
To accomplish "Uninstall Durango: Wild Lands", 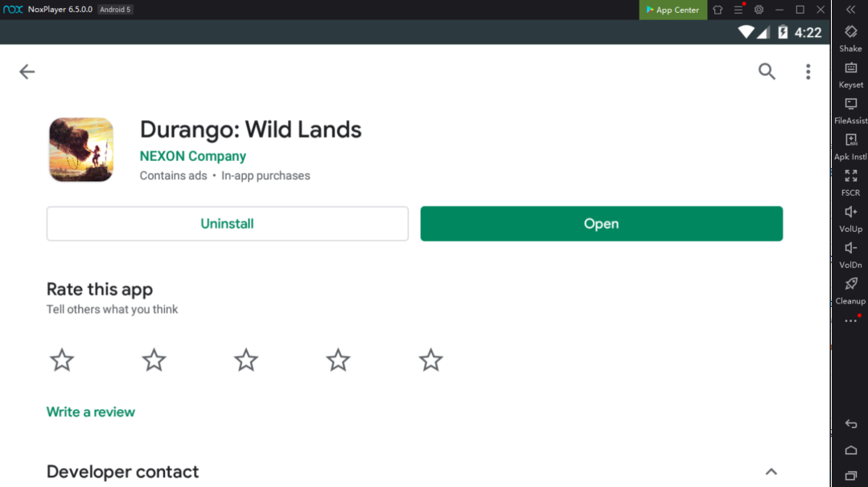I will click(227, 224).
